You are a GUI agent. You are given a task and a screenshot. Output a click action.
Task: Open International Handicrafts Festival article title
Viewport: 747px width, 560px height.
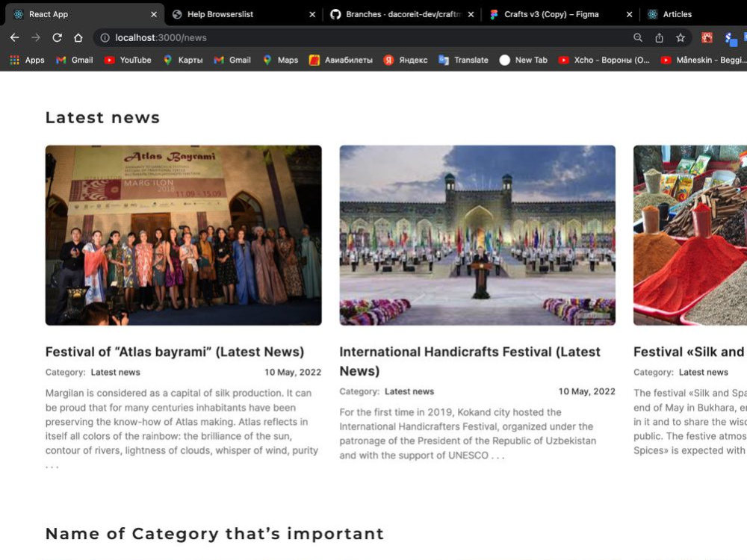click(x=470, y=361)
